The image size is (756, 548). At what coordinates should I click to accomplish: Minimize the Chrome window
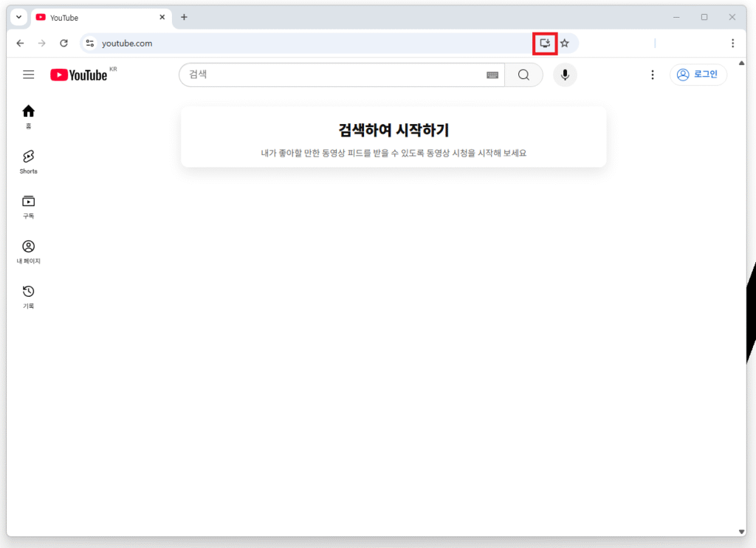click(676, 18)
